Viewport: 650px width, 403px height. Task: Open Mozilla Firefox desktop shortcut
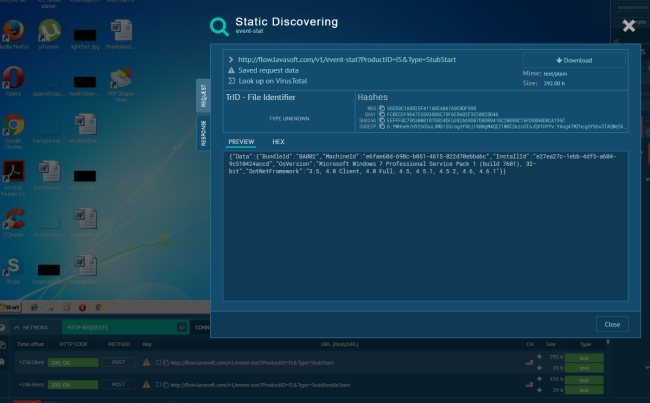14,34
